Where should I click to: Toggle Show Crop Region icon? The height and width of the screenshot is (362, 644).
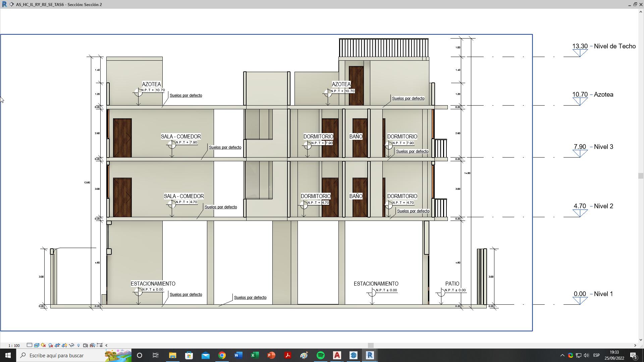click(64, 345)
